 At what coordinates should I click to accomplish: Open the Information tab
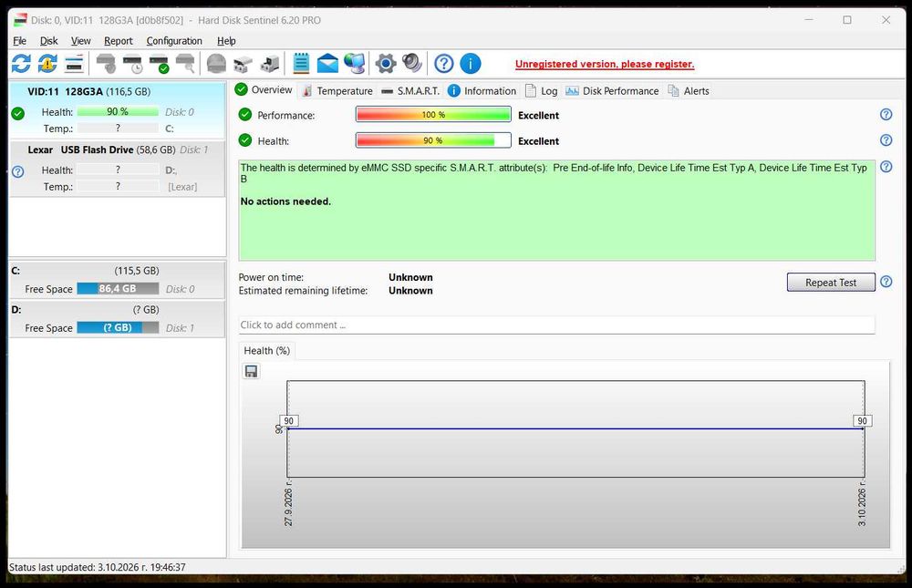coord(482,91)
